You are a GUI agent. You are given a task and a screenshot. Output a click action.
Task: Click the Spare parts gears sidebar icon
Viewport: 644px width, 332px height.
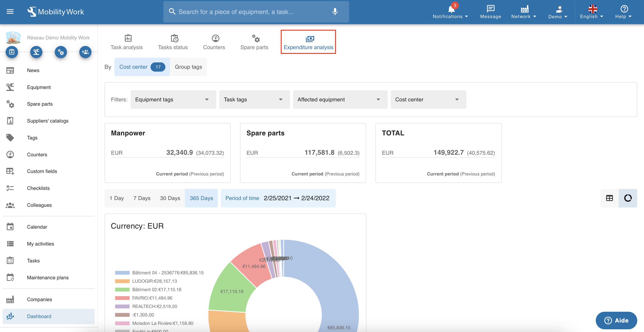[x=10, y=104]
